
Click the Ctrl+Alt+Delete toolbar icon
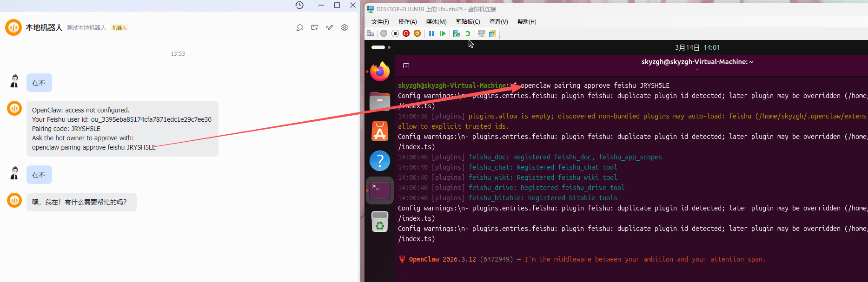point(371,33)
